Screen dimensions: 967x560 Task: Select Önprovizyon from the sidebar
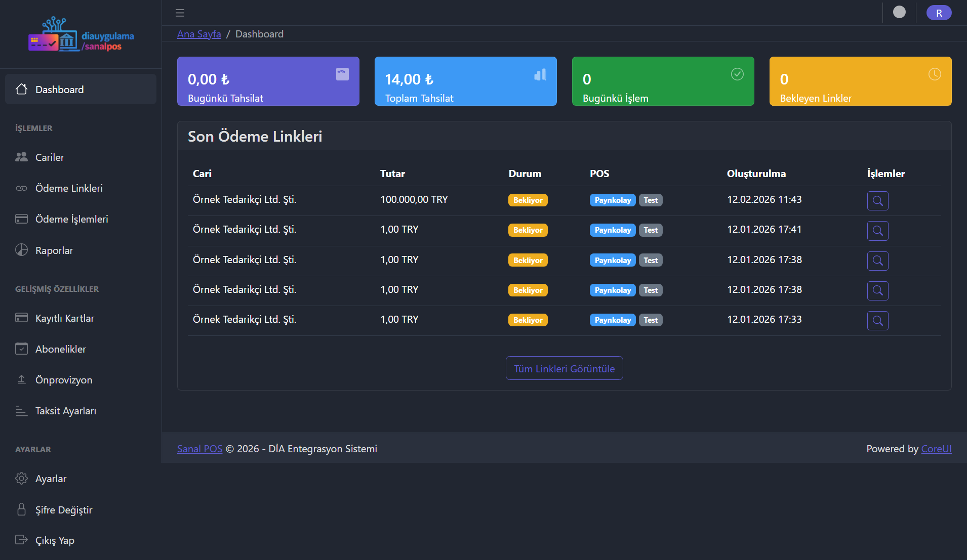[x=80, y=380]
